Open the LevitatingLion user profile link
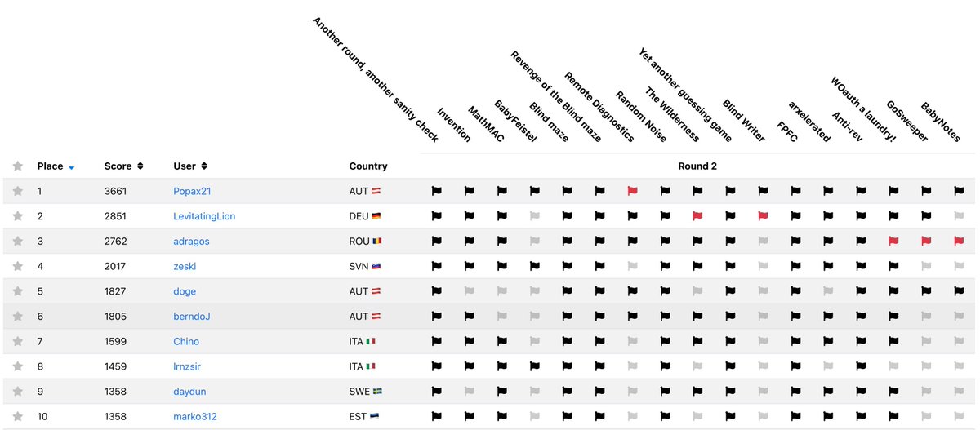The width and height of the screenshot is (980, 430). [x=204, y=216]
